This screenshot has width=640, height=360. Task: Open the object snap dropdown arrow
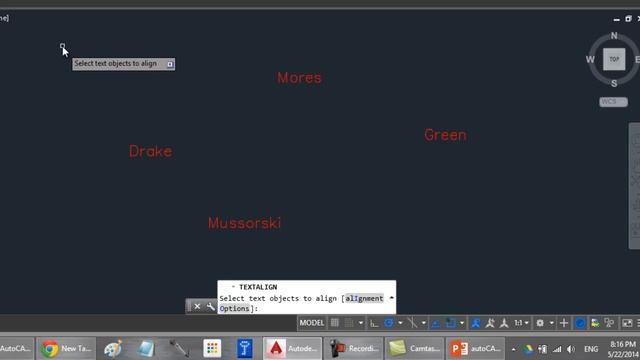(462, 323)
